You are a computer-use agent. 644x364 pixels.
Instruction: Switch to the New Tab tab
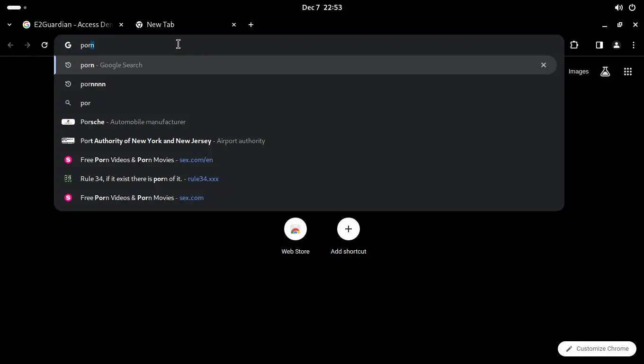186,25
